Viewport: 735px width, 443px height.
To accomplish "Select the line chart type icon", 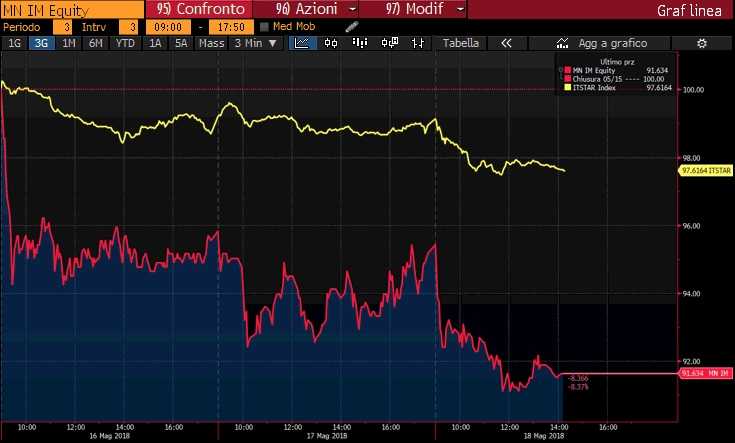I will click(302, 43).
